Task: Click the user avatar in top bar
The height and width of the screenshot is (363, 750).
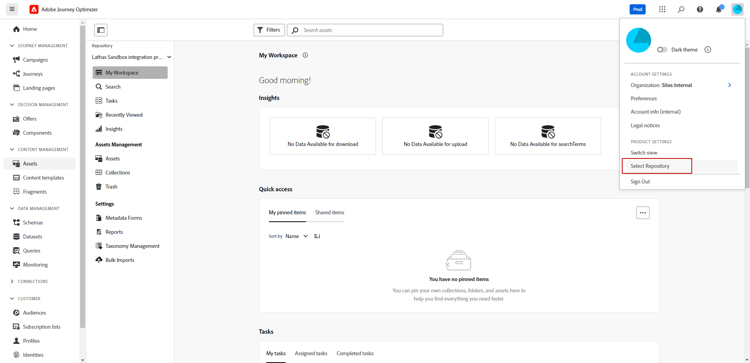Action: (x=737, y=9)
